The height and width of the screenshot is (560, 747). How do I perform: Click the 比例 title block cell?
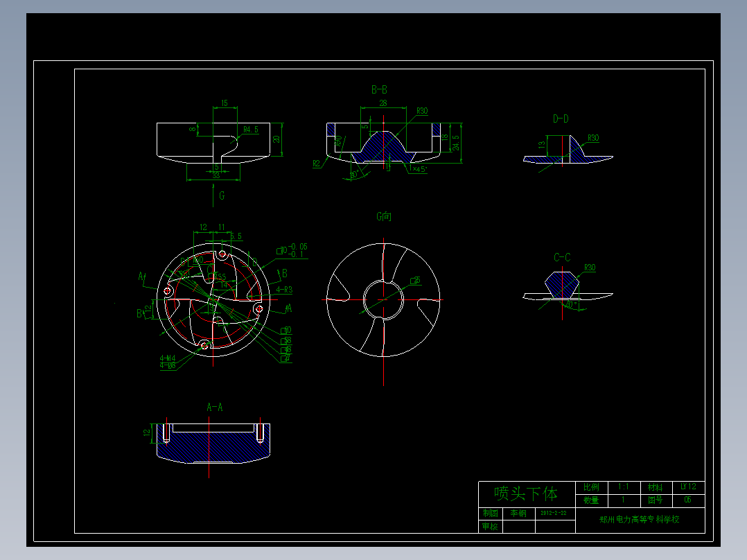click(x=591, y=487)
